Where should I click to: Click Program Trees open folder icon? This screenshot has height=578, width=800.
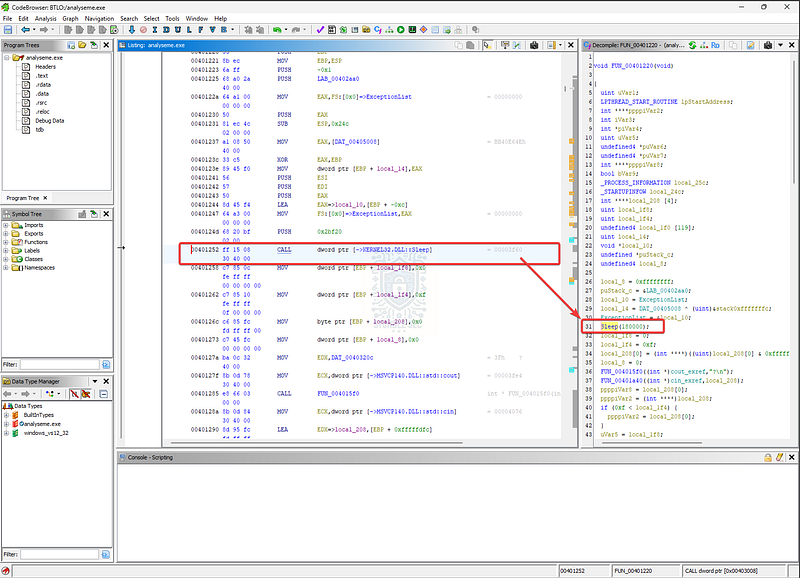[82, 45]
